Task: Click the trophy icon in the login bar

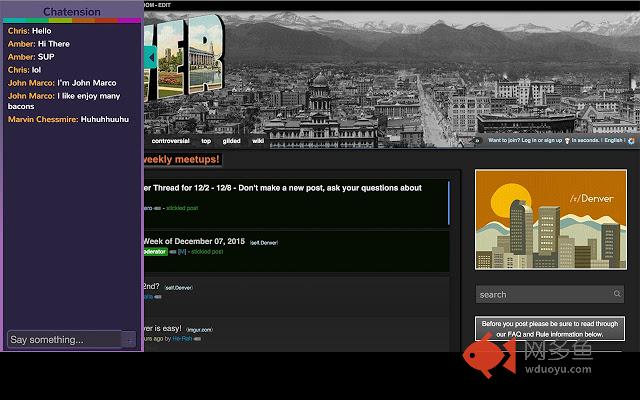Action: point(567,140)
